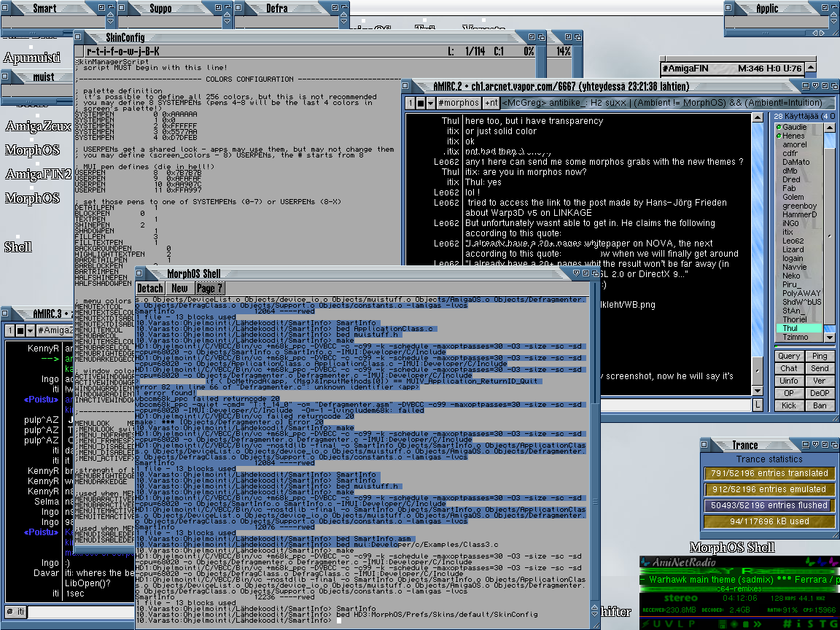Open the Shell desktop icon on left

[x=18, y=247]
